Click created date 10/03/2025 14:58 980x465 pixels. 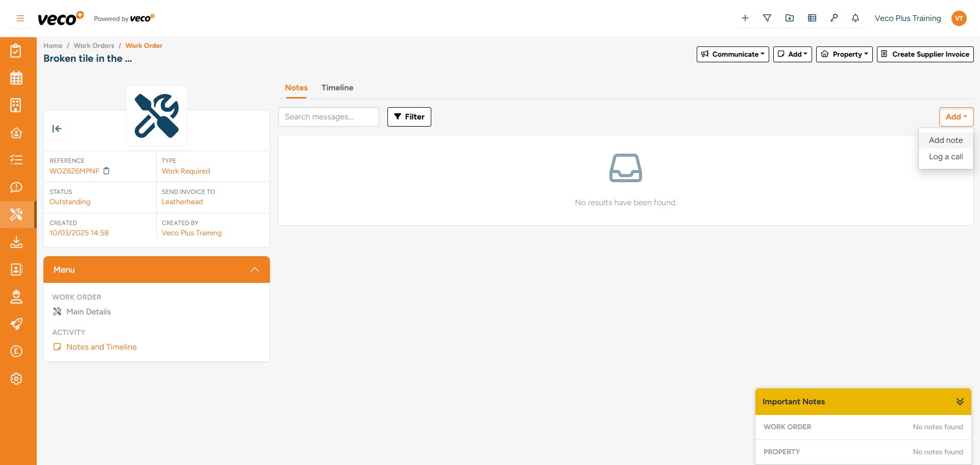click(x=79, y=233)
